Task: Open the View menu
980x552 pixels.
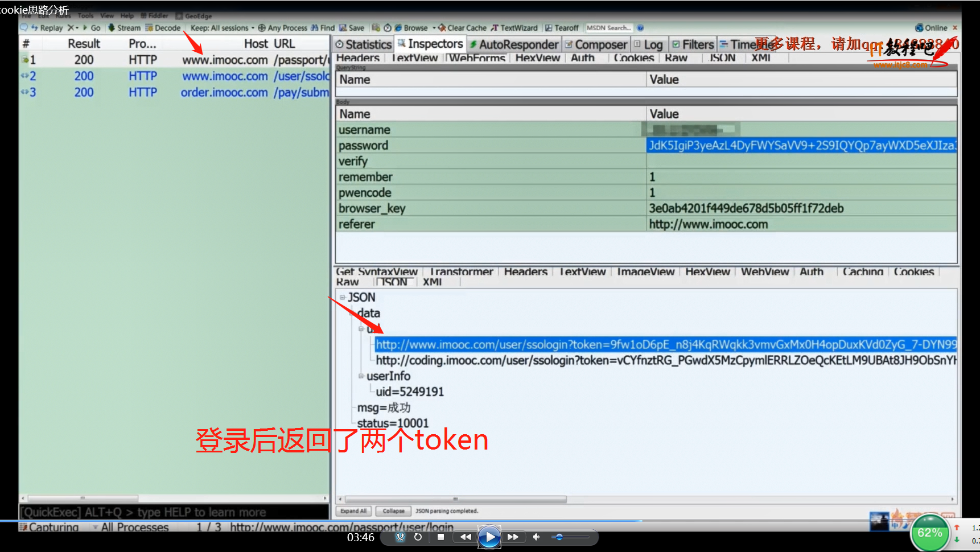Action: 107,16
